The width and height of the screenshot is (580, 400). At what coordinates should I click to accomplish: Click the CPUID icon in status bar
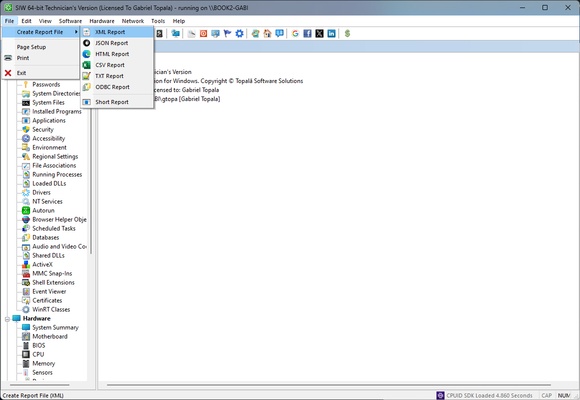tap(440, 395)
